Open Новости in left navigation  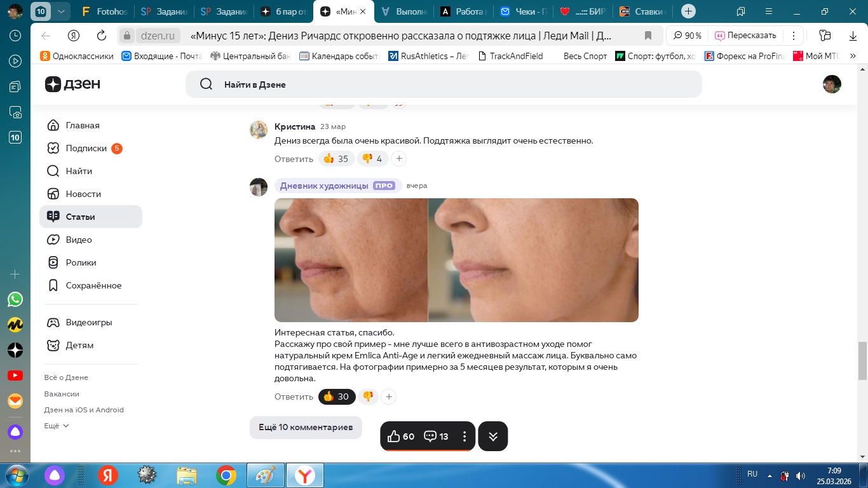point(83,194)
